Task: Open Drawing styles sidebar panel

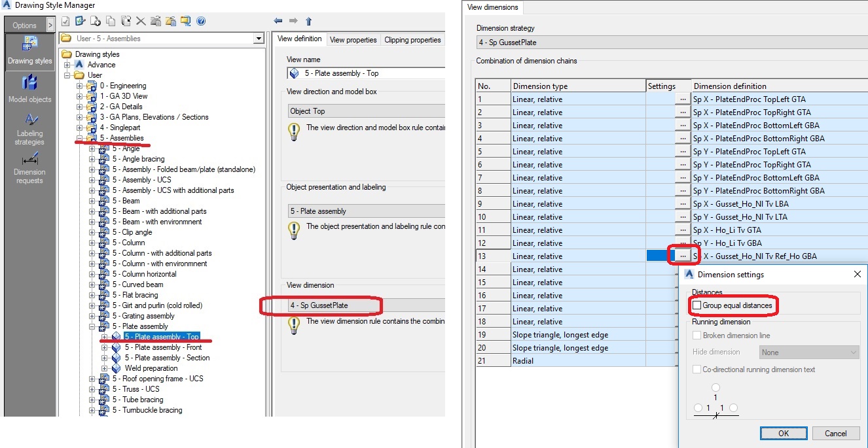Action: click(29, 51)
